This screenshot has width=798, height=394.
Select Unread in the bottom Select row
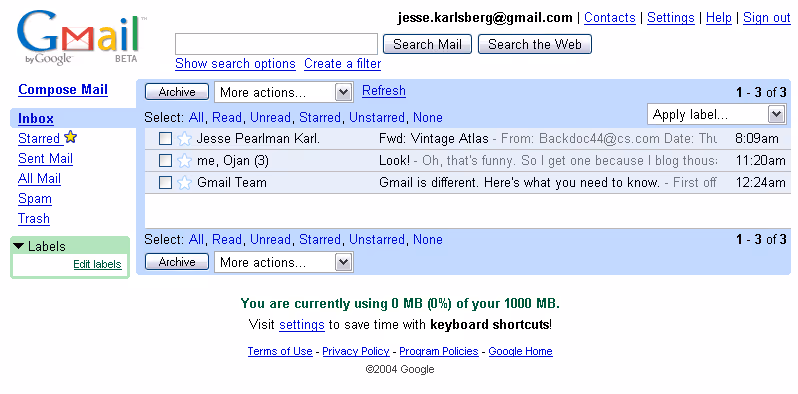[270, 239]
